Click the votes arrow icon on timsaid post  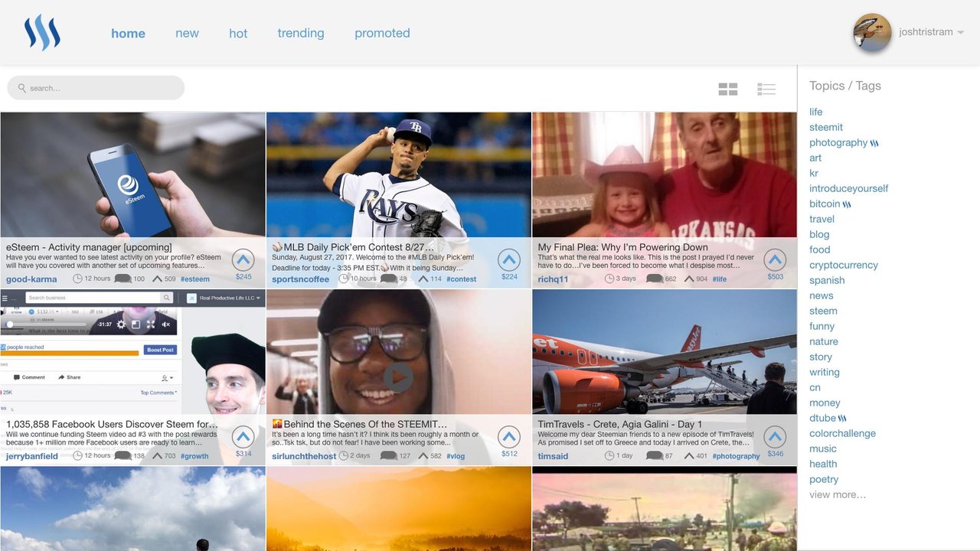pyautogui.click(x=688, y=456)
